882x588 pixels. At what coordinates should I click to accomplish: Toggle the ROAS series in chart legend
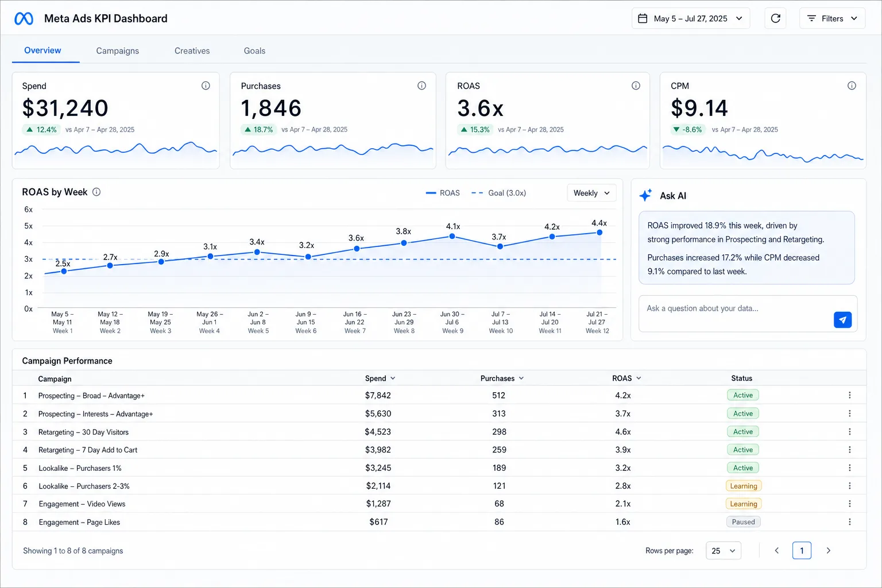(443, 193)
